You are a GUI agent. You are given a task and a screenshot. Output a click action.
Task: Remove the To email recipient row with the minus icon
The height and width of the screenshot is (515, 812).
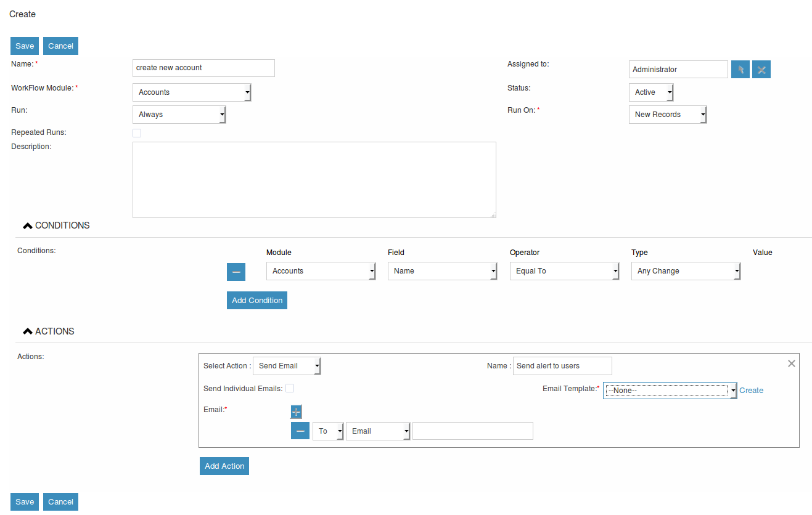300,431
